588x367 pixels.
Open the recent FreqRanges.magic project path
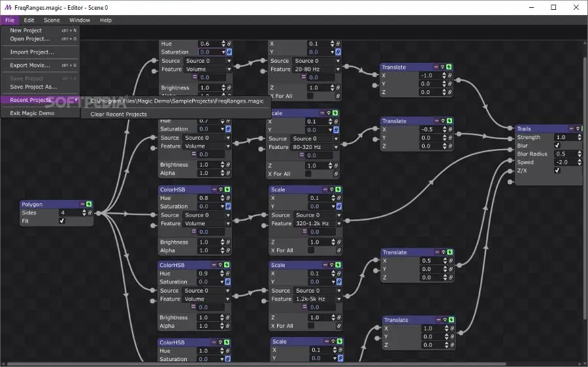click(x=177, y=101)
